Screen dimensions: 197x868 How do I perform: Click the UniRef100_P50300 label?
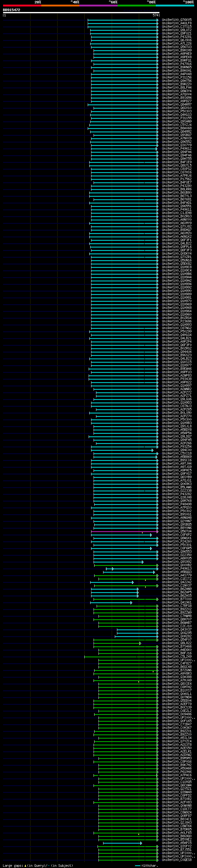(x=177, y=419)
